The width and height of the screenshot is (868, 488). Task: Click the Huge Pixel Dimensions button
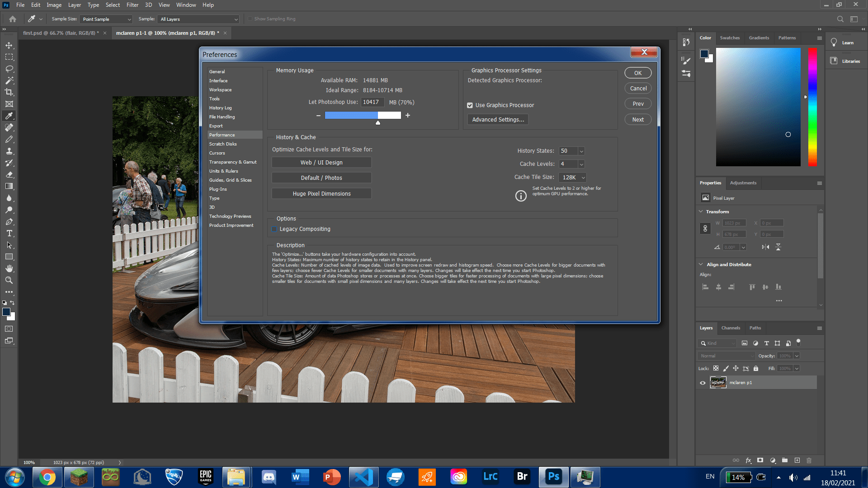tap(321, 193)
